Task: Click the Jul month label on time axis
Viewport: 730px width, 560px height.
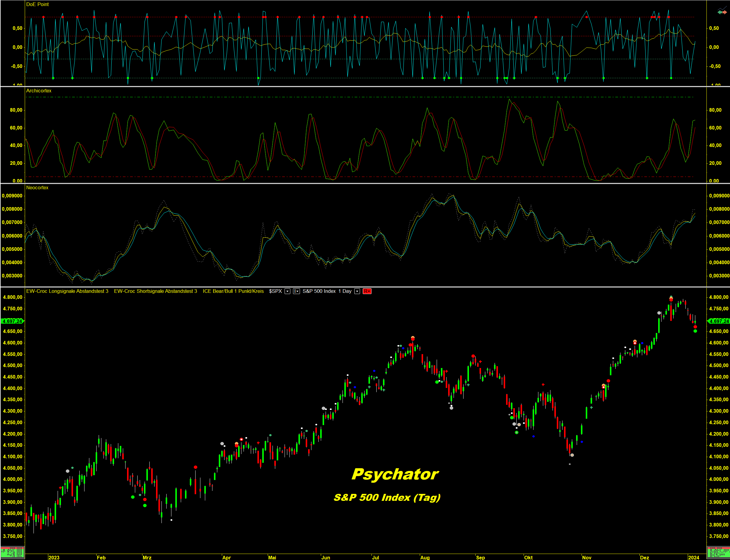Action: 375,557
